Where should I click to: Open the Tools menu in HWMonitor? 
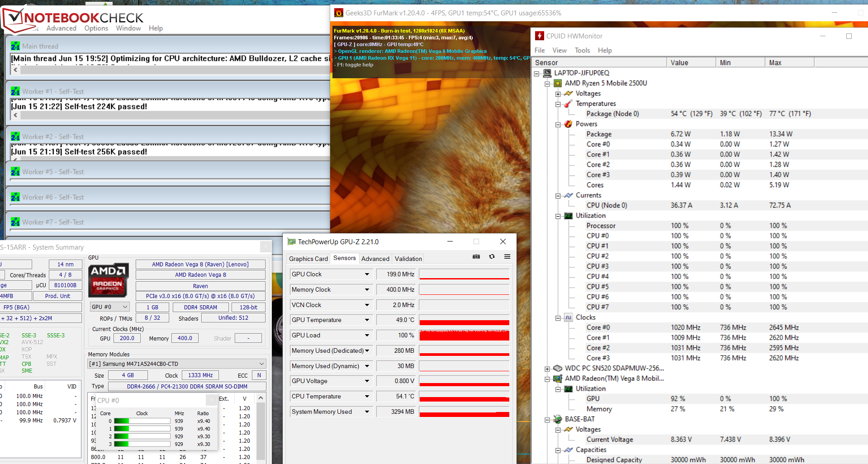point(582,50)
